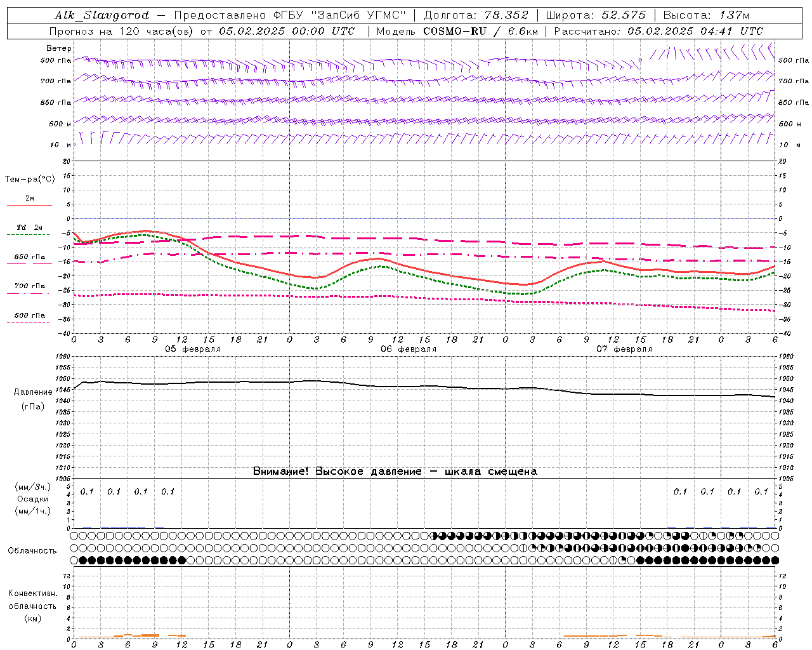Click the 'Осадки' precipitation label
The image size is (812, 650).
tap(32, 499)
